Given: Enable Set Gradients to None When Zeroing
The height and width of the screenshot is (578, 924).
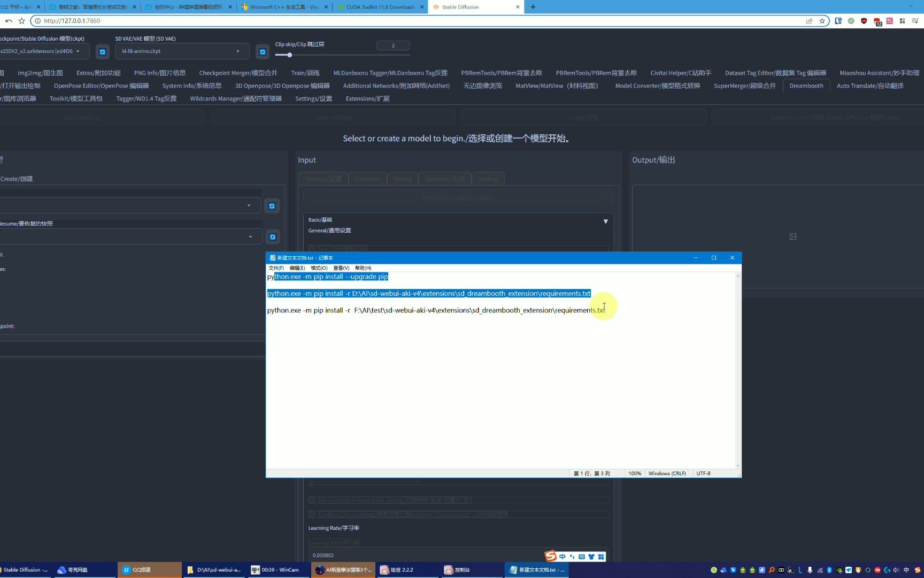Looking at the screenshot, I should (312, 500).
